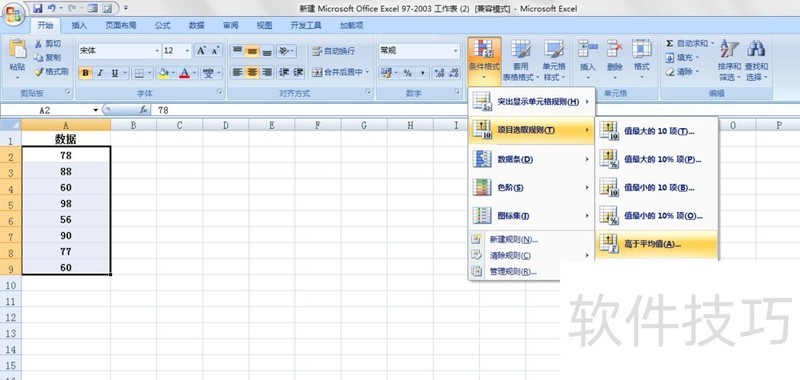The height and width of the screenshot is (380, 800).
Task: Choose 高于平均值 rule
Action: pos(657,244)
